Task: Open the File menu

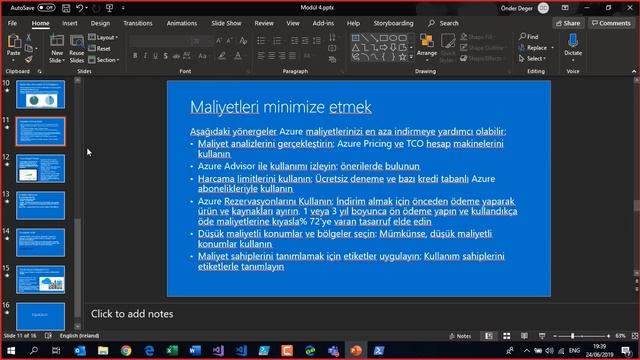Action: (x=12, y=23)
